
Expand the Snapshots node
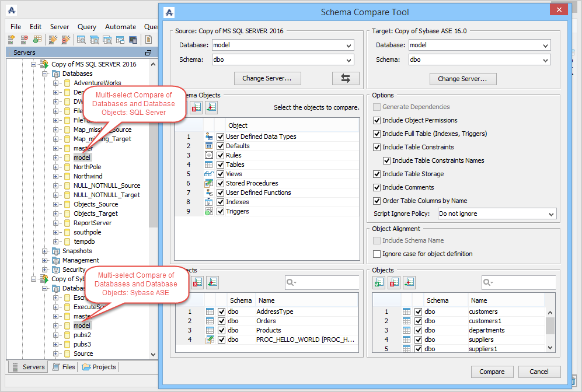click(45, 251)
